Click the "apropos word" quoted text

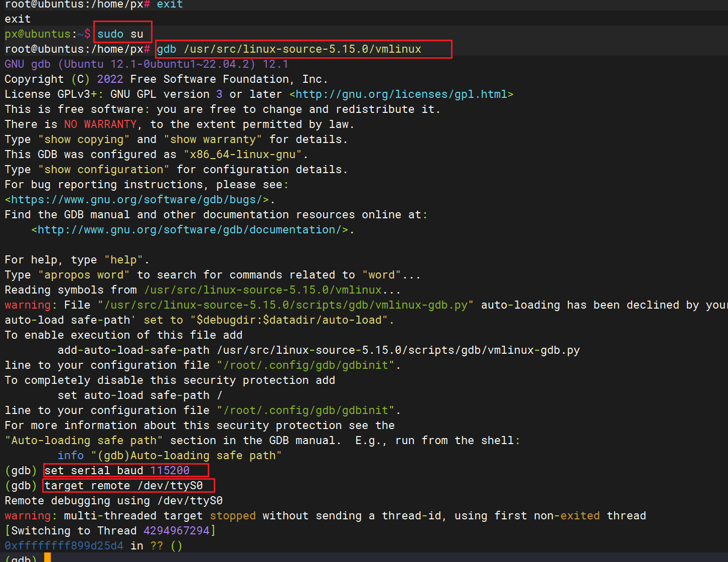point(84,275)
